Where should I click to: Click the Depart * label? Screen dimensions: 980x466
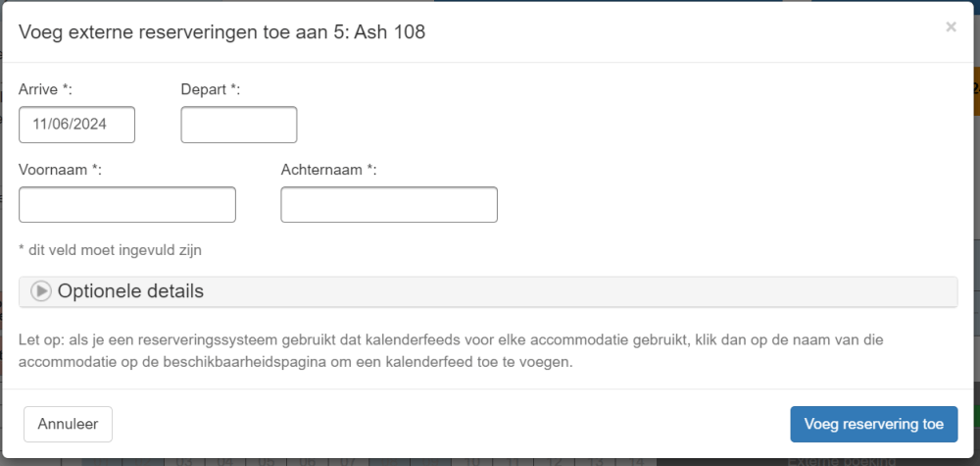(x=211, y=89)
